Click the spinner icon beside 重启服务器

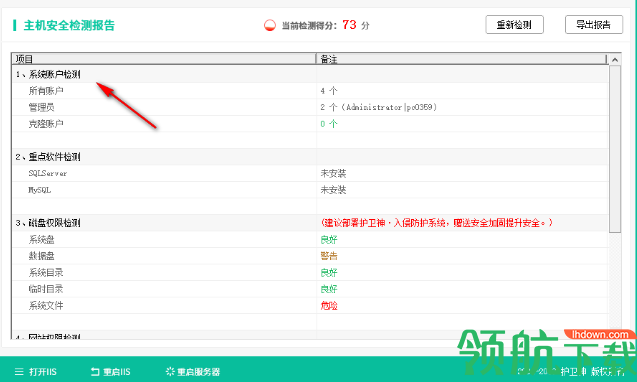tap(170, 371)
